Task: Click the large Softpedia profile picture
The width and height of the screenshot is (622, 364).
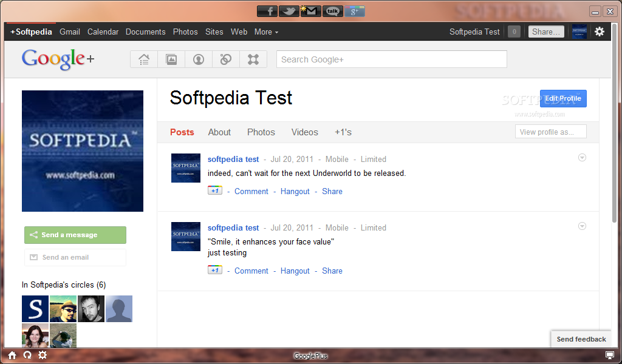Action: click(83, 151)
